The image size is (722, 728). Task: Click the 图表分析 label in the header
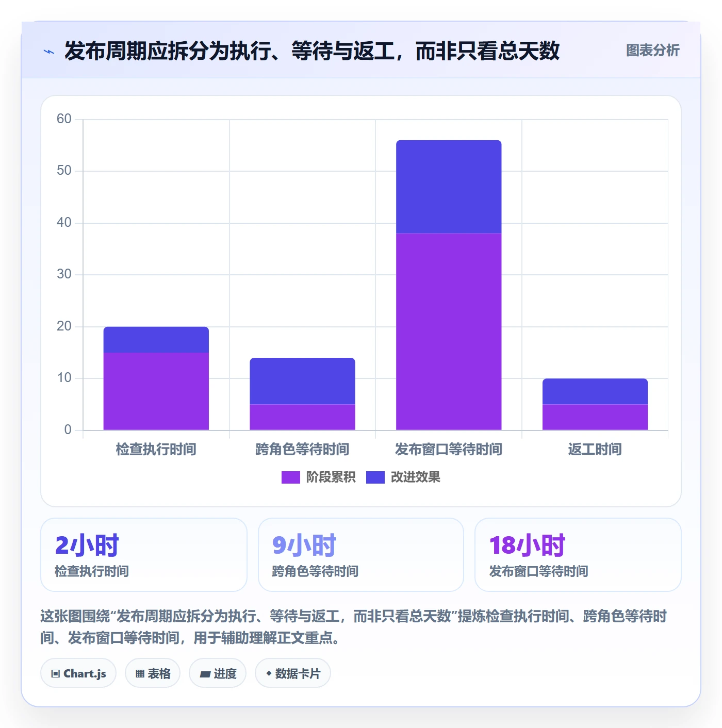(652, 51)
